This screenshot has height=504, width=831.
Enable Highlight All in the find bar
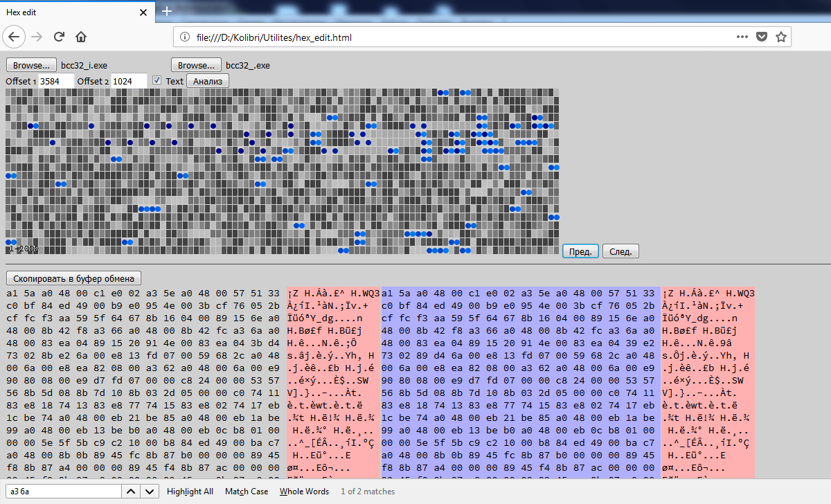(x=190, y=491)
